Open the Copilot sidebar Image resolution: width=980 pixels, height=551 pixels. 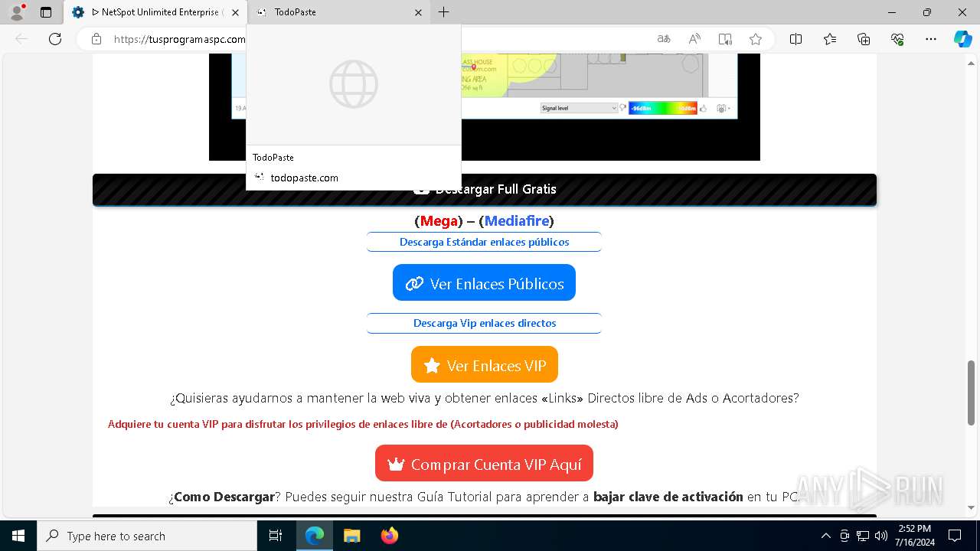tap(963, 39)
